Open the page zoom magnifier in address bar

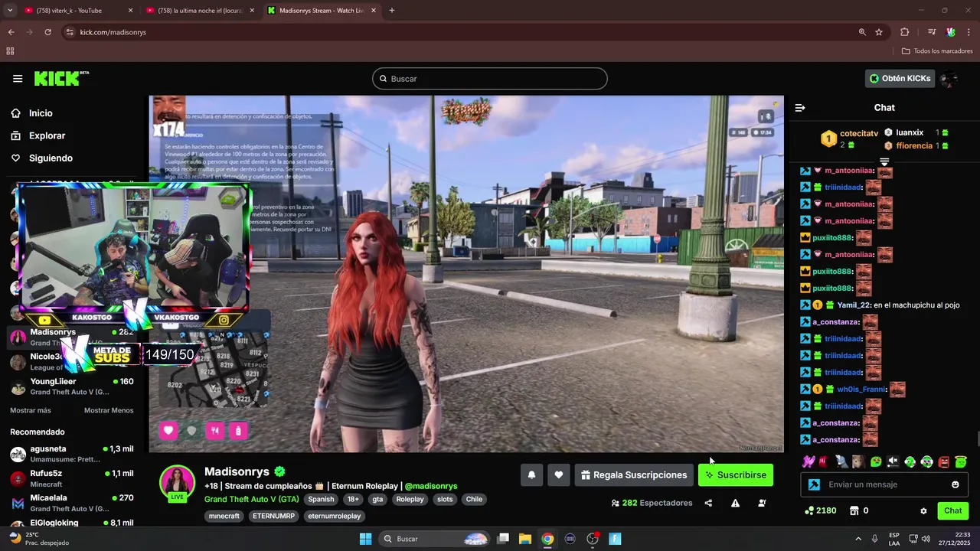click(x=862, y=32)
